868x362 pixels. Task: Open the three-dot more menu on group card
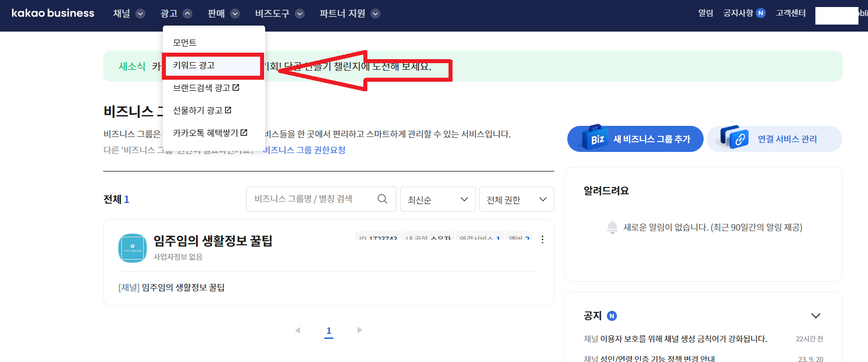coord(542,239)
